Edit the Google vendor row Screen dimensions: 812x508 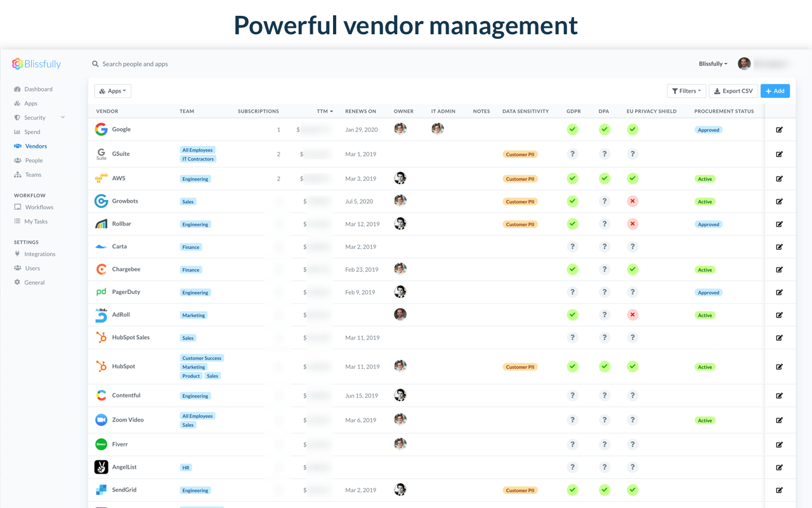pyautogui.click(x=779, y=130)
